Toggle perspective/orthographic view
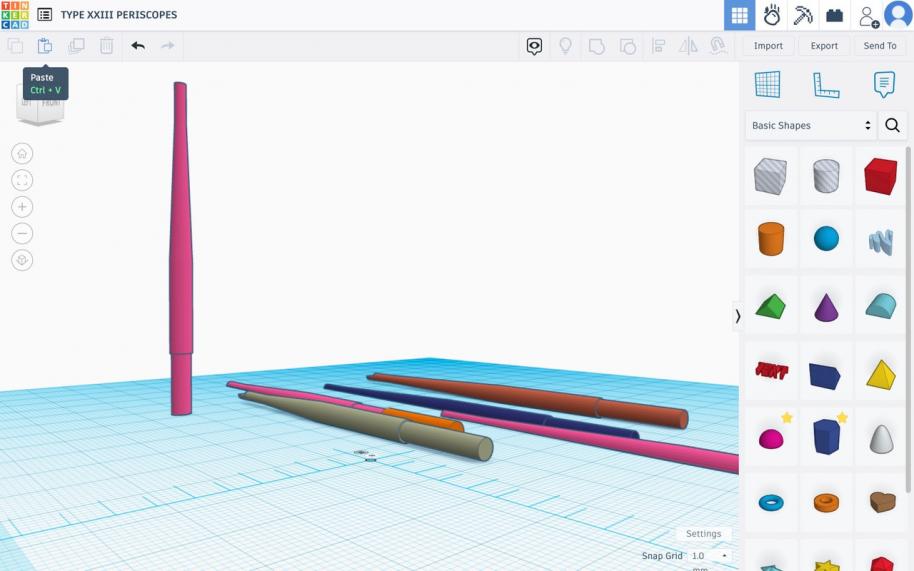 (x=22, y=260)
